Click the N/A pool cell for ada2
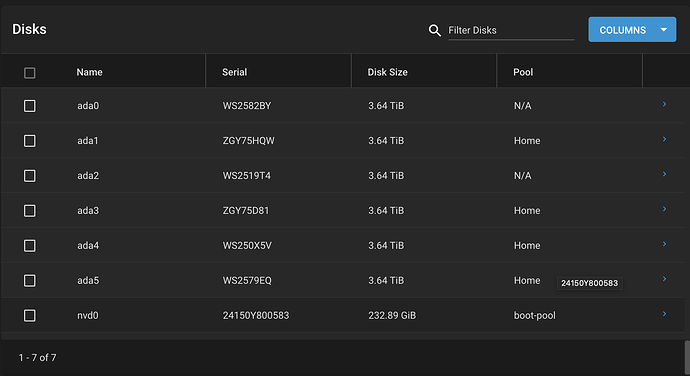Viewport: 690px width, 376px height. click(x=522, y=176)
